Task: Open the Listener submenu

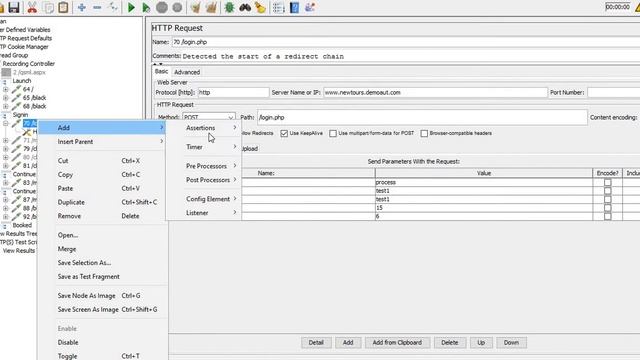Action: [x=203, y=213]
